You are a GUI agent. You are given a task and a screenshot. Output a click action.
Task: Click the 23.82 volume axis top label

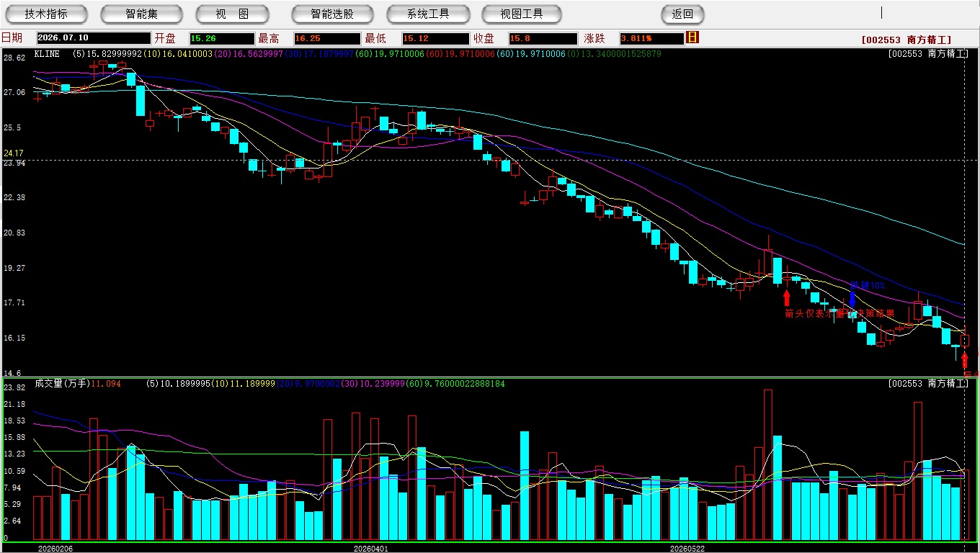coord(14,387)
